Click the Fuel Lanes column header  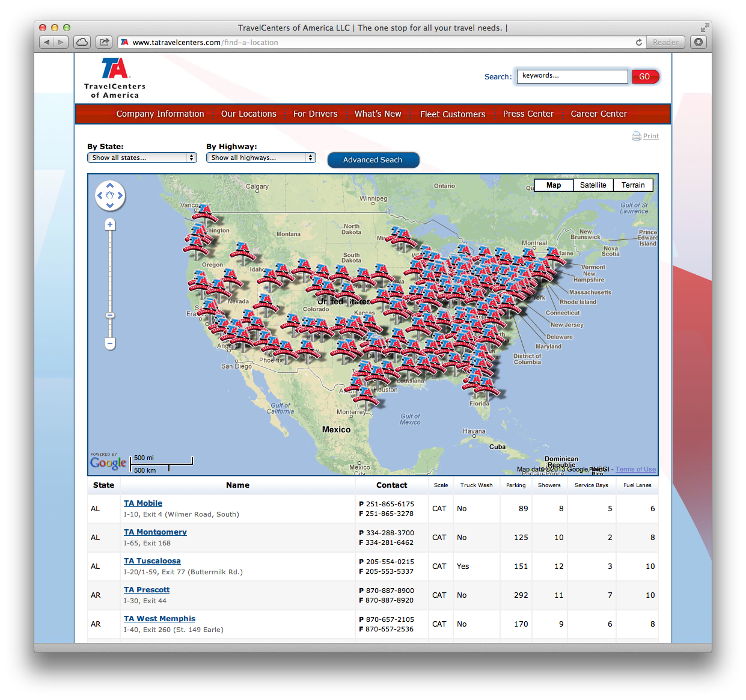click(637, 485)
